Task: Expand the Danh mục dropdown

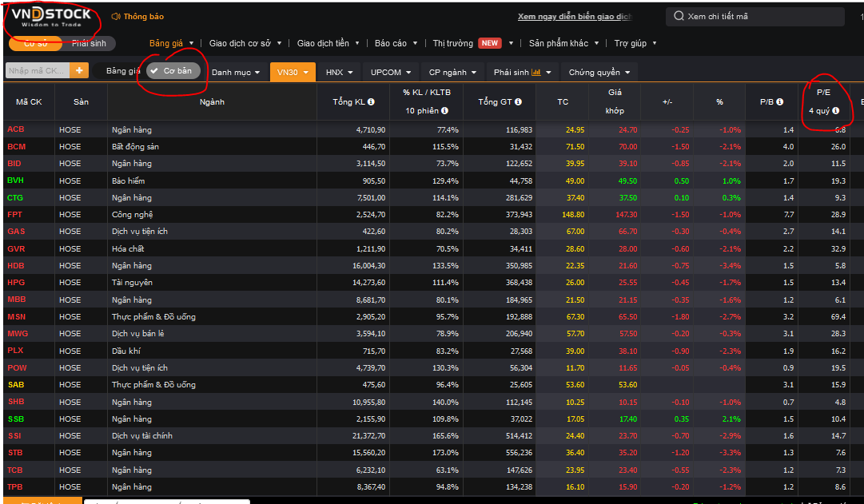Action: (x=236, y=72)
